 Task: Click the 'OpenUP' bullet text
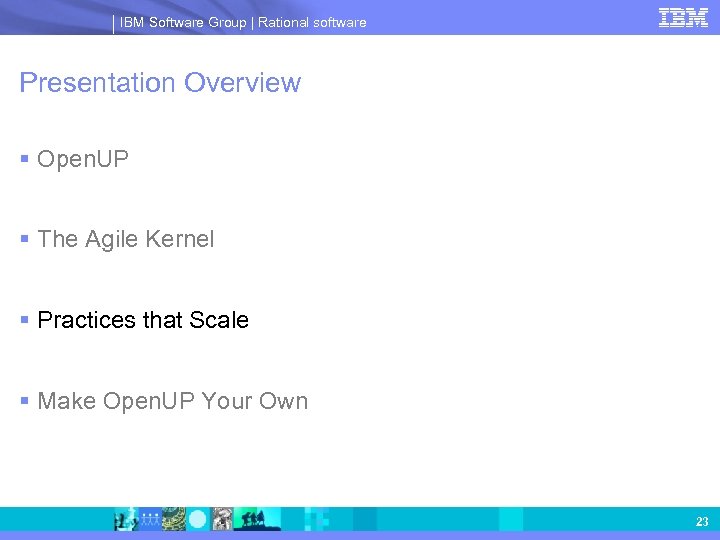tap(83, 160)
